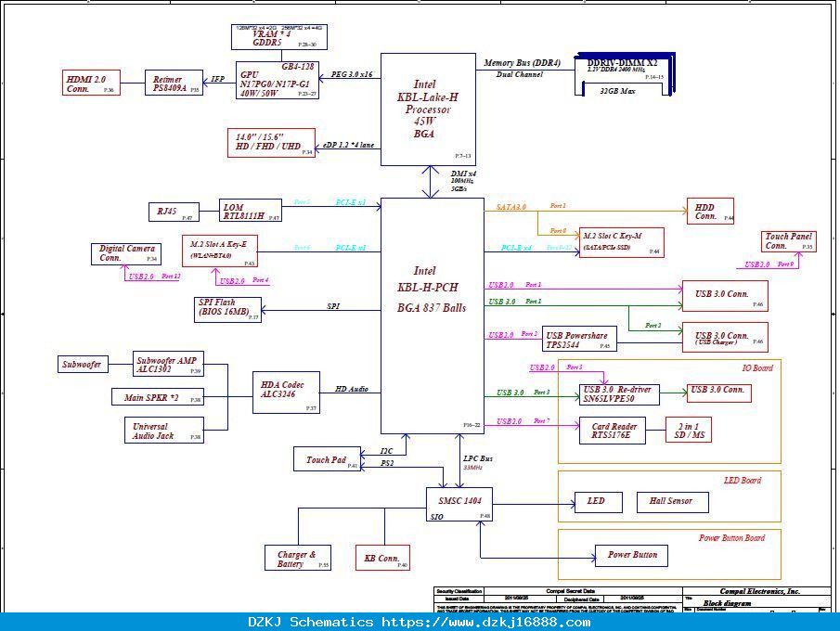This screenshot has width=840, height=631.
Task: Select the Intel KBL-H-PCH BGA 837 Balls block
Action: [x=433, y=315]
